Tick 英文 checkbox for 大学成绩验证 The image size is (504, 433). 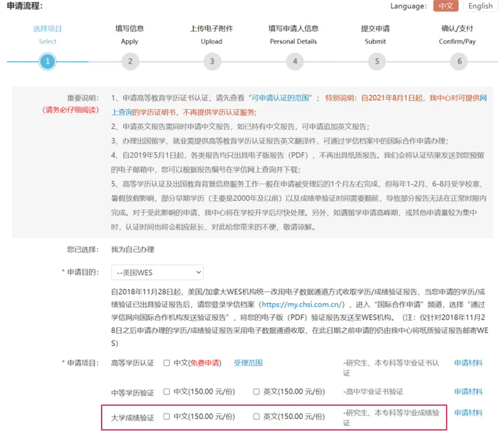pyautogui.click(x=256, y=417)
